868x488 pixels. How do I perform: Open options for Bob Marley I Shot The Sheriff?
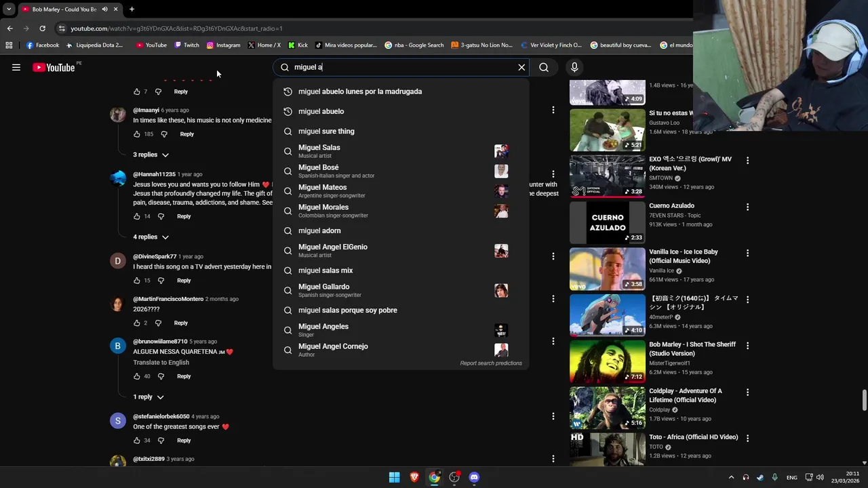pos(747,346)
